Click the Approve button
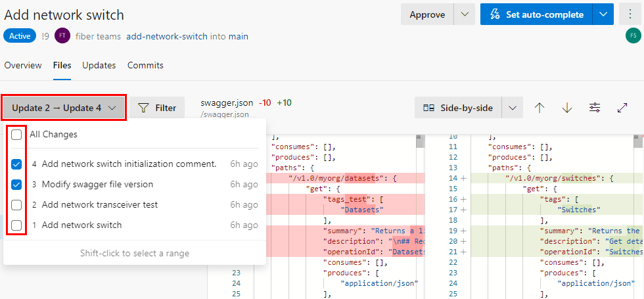 click(427, 14)
